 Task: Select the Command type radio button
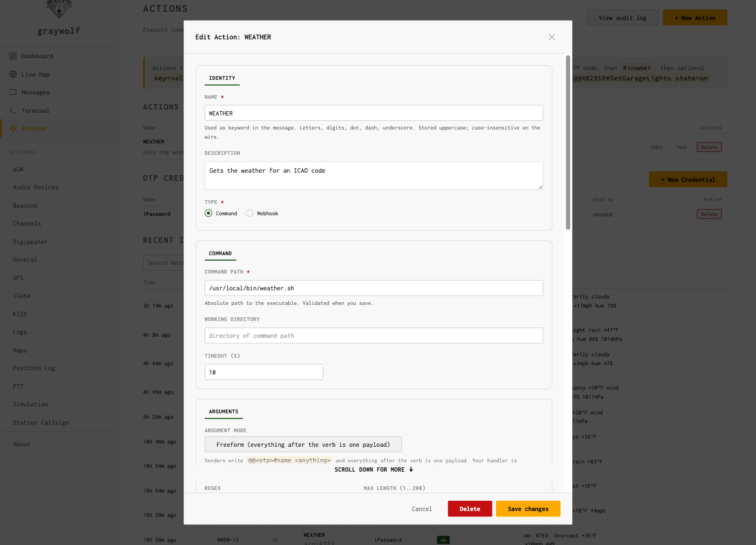208,213
